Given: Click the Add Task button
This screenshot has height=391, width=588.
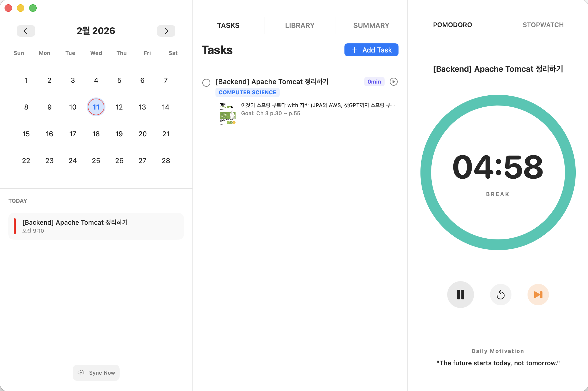Looking at the screenshot, I should coord(371,50).
